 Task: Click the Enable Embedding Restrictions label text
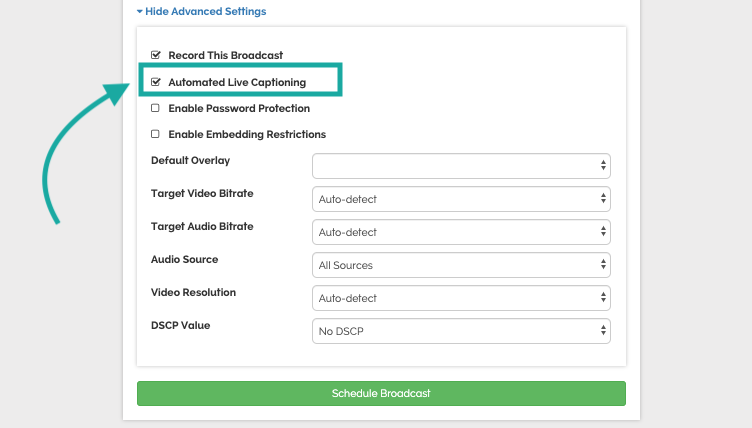[247, 134]
